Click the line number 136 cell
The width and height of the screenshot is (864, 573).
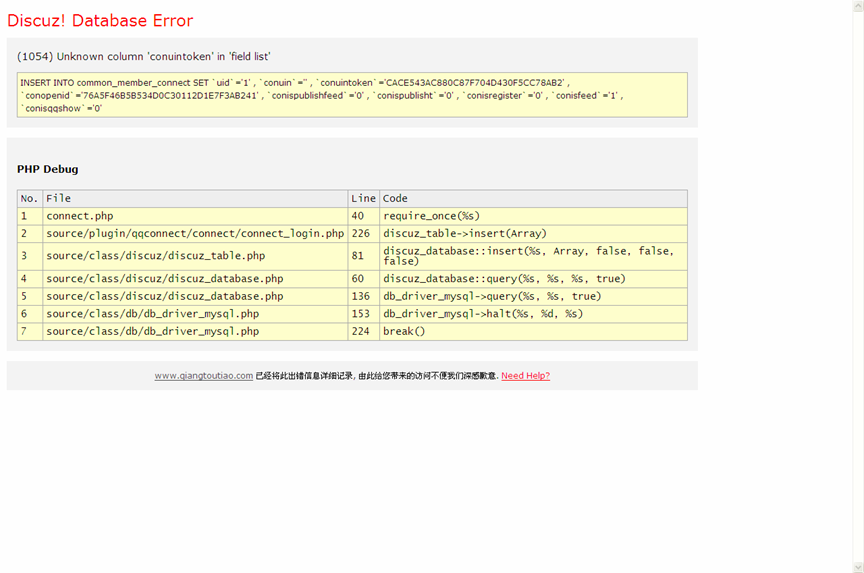[x=359, y=296]
